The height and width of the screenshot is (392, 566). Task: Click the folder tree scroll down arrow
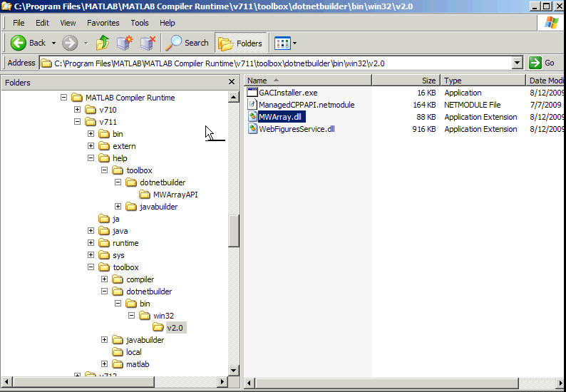[x=234, y=371]
